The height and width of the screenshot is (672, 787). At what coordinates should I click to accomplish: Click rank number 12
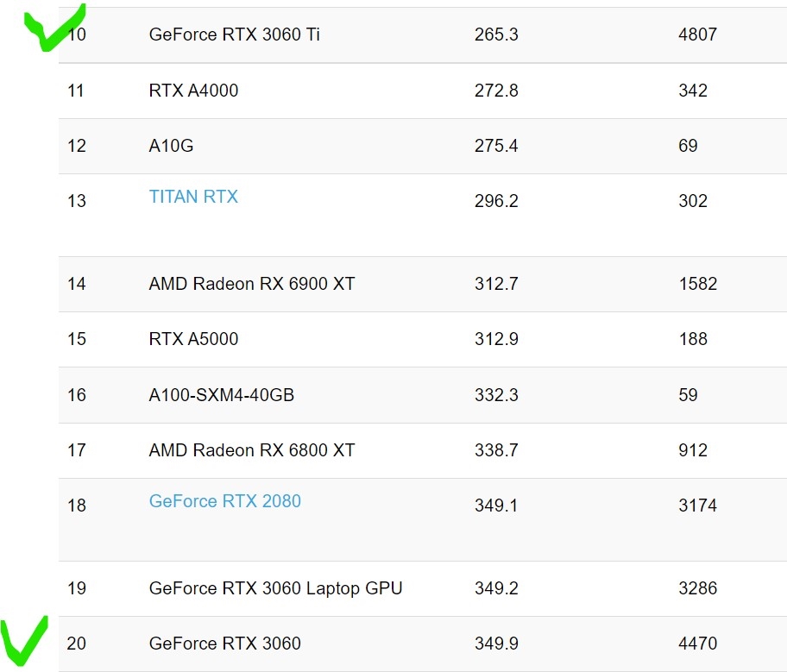point(77,146)
